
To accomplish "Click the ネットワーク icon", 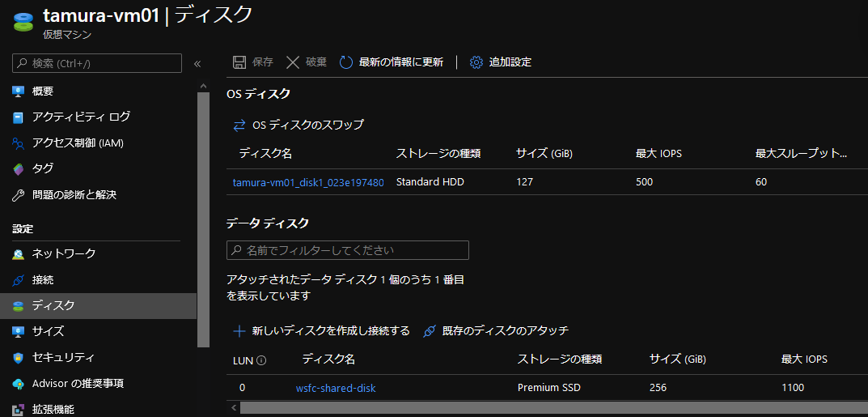I will pyautogui.click(x=19, y=254).
